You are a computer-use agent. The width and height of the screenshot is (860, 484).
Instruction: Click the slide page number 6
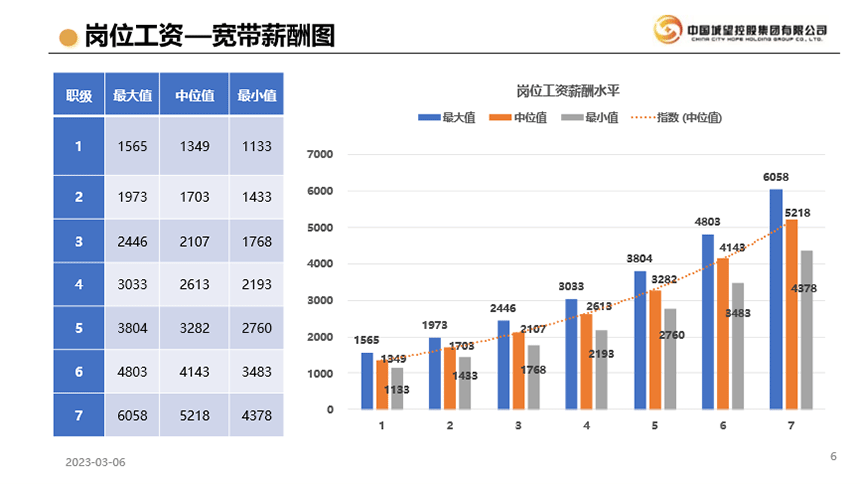tap(833, 457)
